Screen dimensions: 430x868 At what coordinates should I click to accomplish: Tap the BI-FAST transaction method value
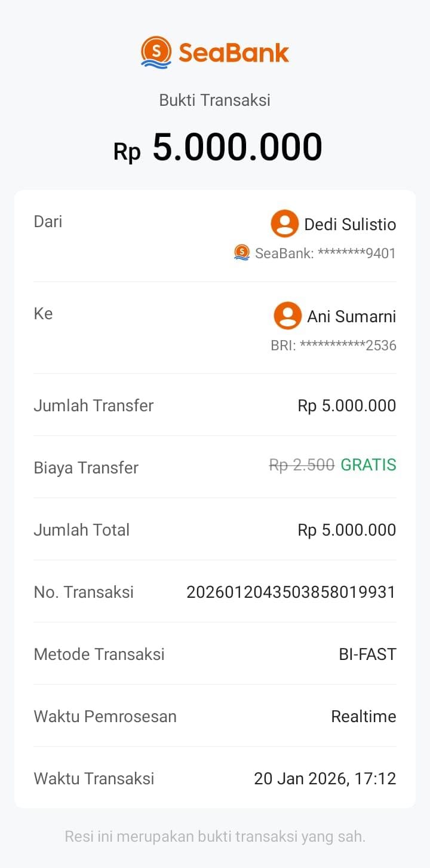click(x=367, y=654)
